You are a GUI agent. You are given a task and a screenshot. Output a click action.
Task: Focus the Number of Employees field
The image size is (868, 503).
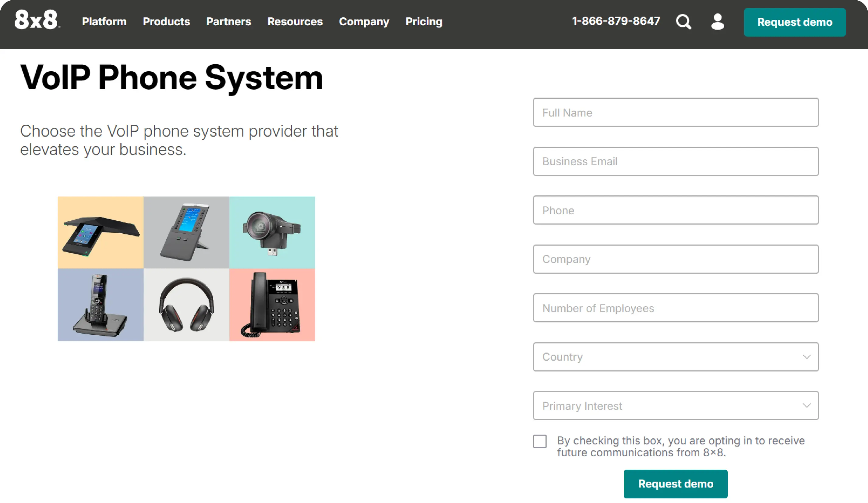pyautogui.click(x=676, y=308)
